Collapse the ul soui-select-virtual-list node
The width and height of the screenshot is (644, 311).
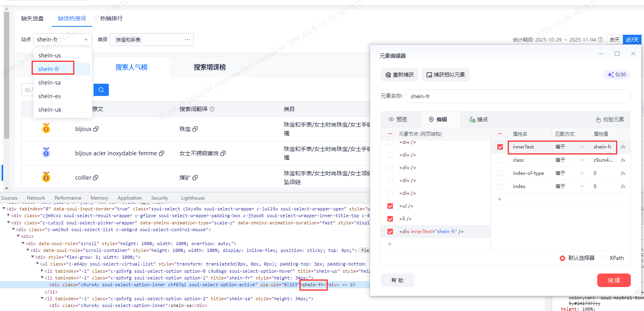point(38,264)
